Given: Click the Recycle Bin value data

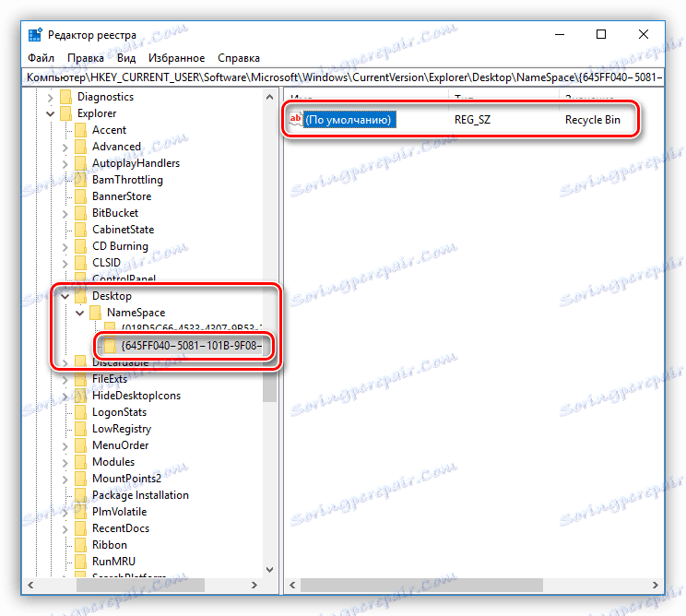Looking at the screenshot, I should [x=592, y=120].
